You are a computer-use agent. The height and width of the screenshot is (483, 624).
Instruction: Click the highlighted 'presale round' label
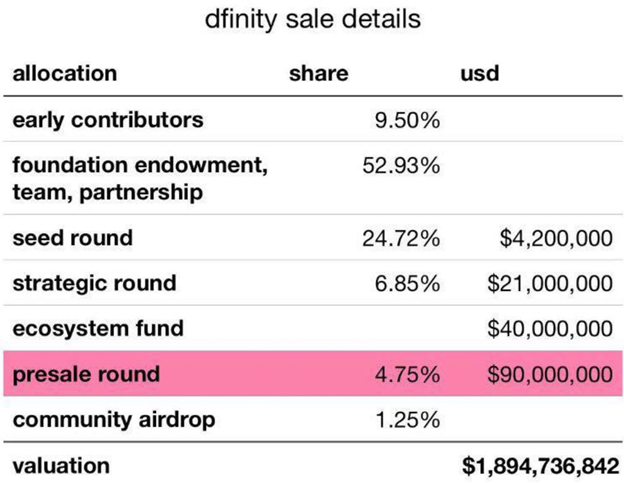tap(86, 374)
